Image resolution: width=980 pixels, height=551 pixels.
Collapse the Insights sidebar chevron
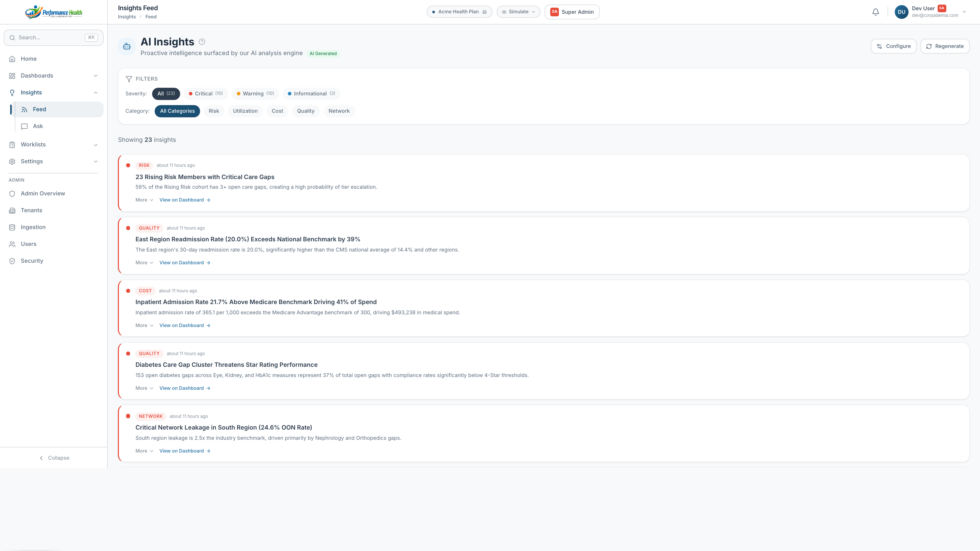click(95, 92)
